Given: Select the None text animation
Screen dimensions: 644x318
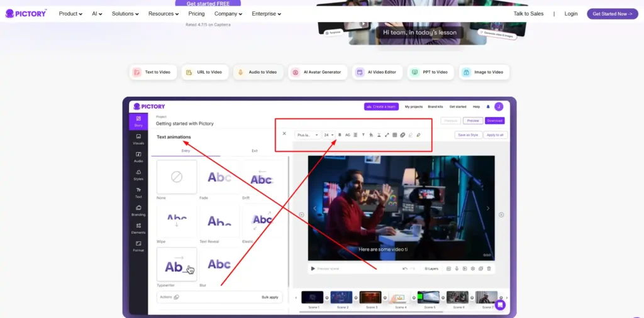Looking at the screenshot, I should click(x=177, y=177).
